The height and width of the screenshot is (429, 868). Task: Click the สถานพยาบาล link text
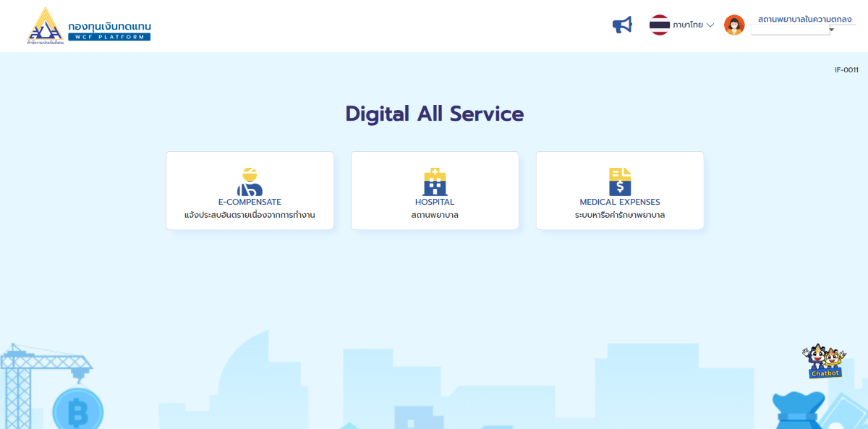[x=435, y=215]
